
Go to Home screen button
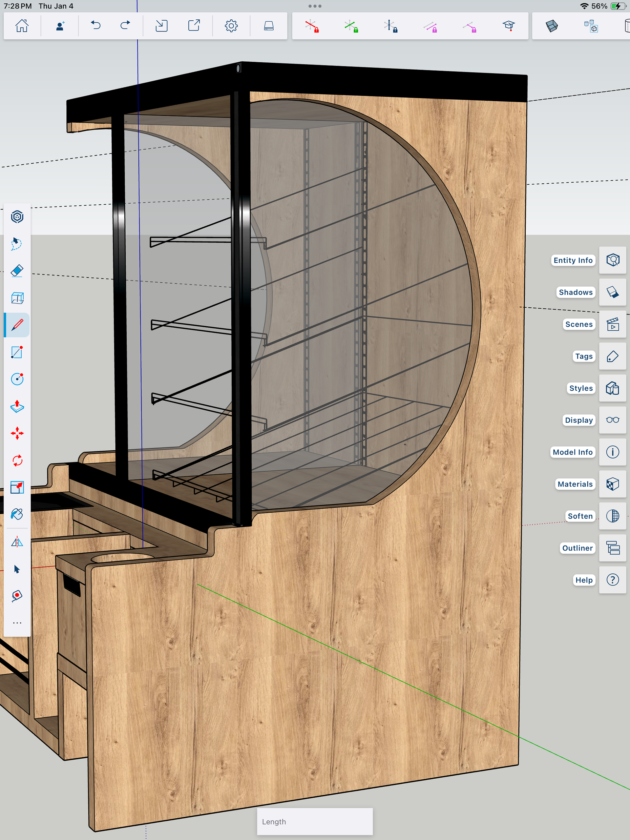click(x=22, y=26)
